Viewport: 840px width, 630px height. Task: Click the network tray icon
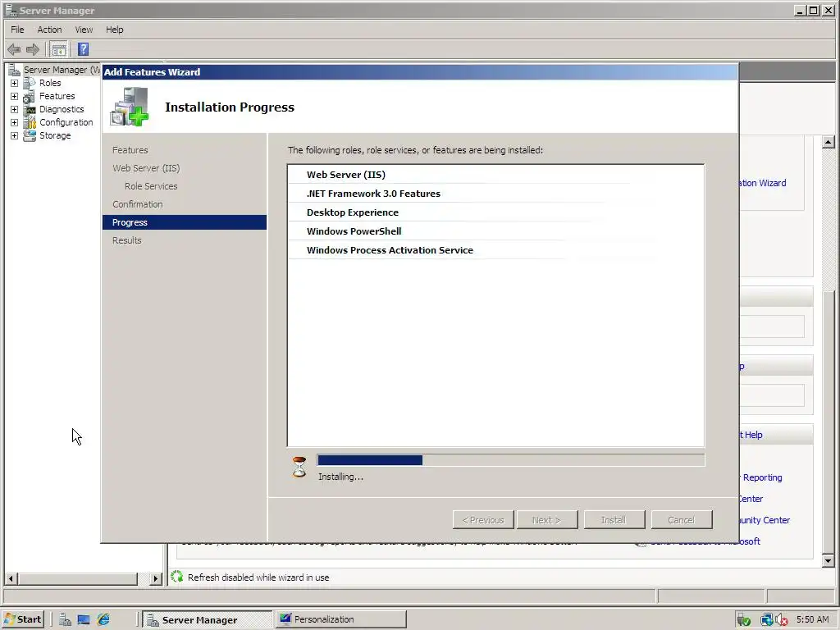coord(767,620)
